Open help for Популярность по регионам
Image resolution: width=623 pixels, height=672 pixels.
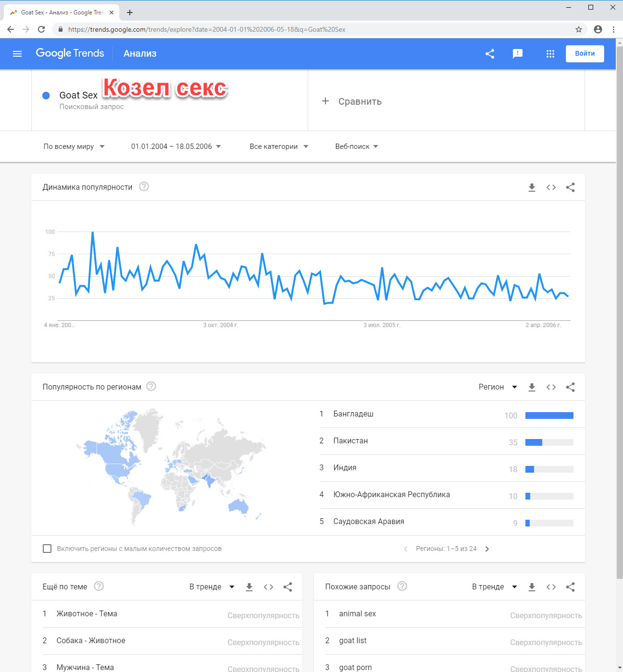click(x=151, y=386)
